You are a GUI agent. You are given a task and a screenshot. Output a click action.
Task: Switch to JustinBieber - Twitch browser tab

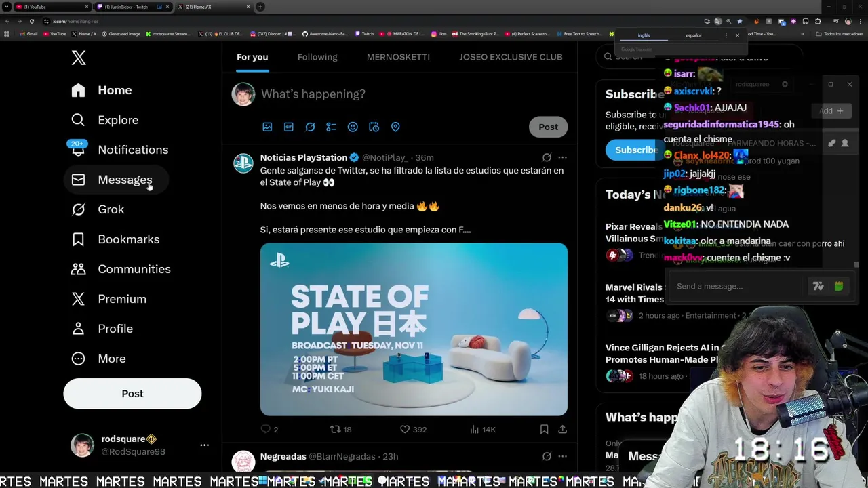coord(132,7)
